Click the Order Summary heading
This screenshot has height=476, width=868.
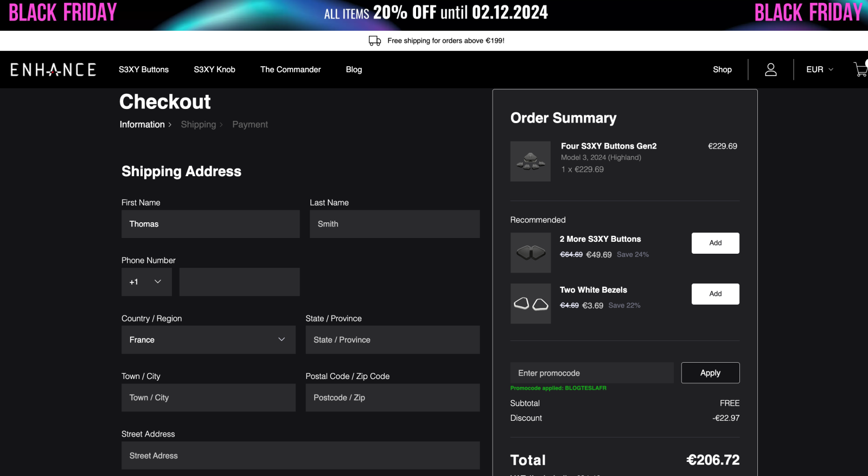click(x=564, y=118)
